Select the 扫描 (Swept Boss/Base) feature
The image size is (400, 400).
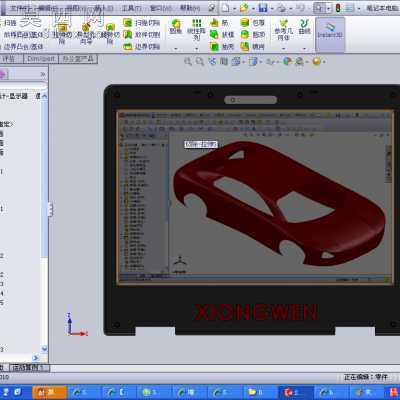pyautogui.click(x=10, y=23)
